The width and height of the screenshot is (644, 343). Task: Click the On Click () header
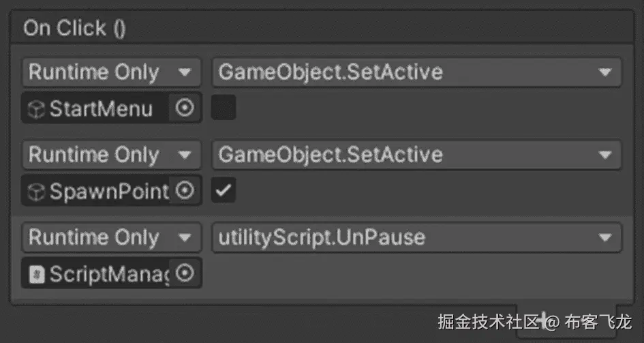point(75,29)
